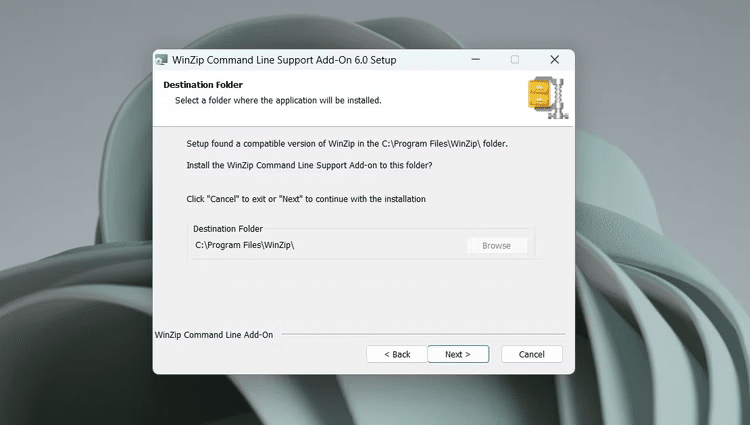Close the WinZip Add-On setup window
Image resolution: width=750 pixels, height=425 pixels.
554,60
